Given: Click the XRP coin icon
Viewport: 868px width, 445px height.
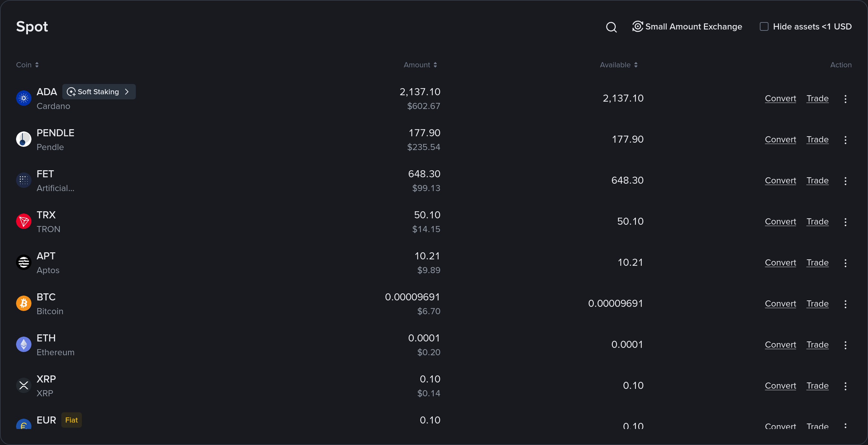Looking at the screenshot, I should (x=23, y=385).
